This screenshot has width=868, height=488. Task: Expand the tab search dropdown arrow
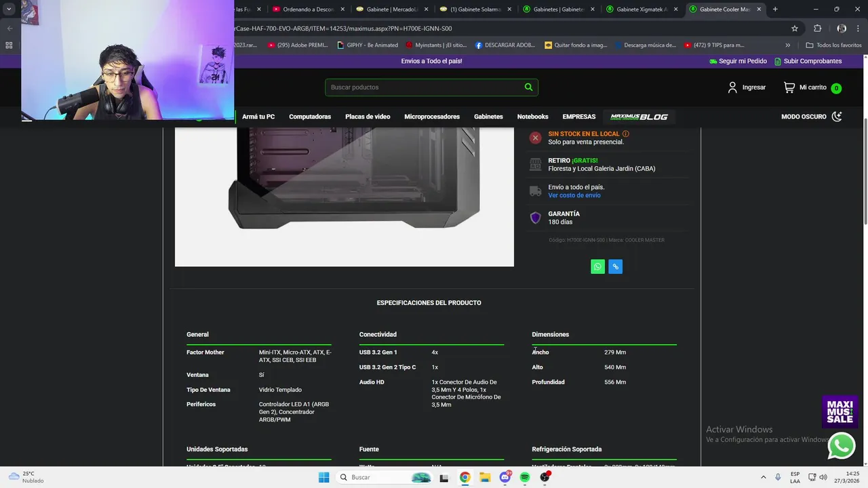(9, 9)
